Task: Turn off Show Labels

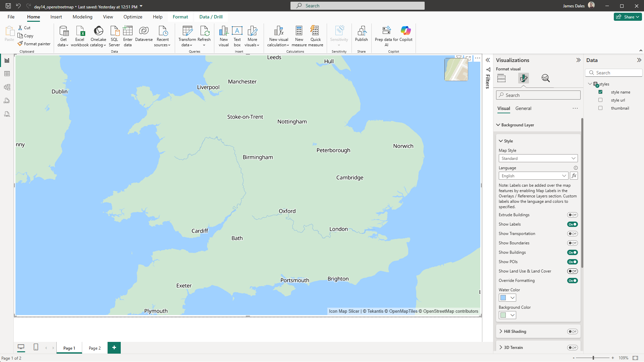Action: tap(572, 224)
